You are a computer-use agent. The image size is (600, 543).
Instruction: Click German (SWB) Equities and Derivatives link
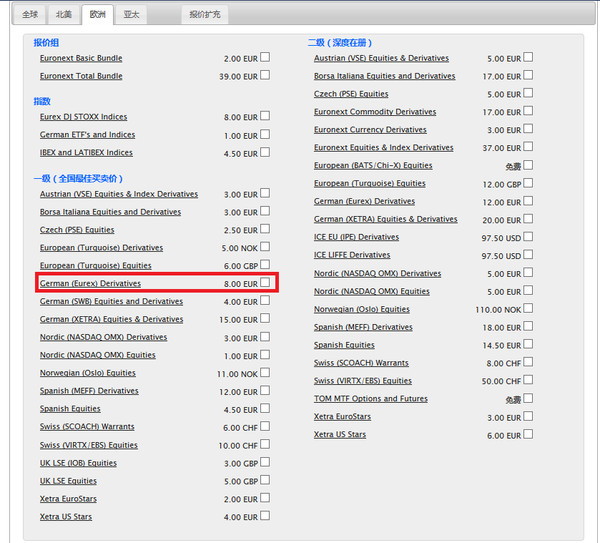[111, 302]
